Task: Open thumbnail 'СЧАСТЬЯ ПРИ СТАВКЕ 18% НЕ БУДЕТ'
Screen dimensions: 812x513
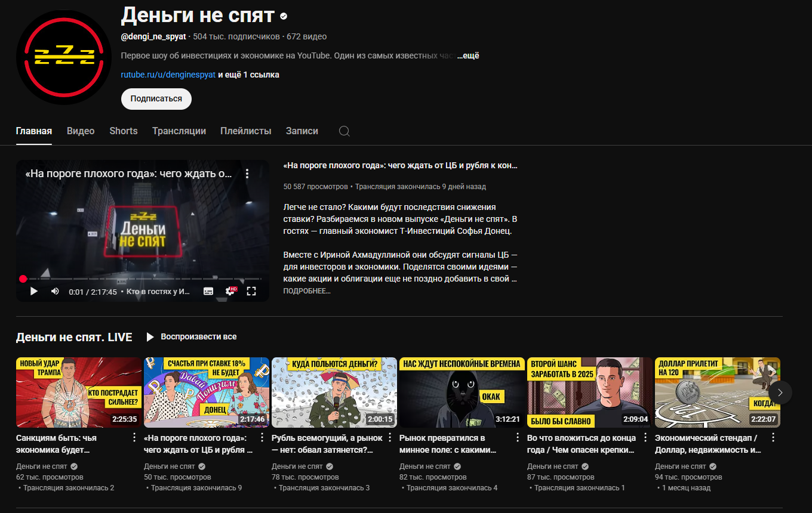Action: [207, 393]
